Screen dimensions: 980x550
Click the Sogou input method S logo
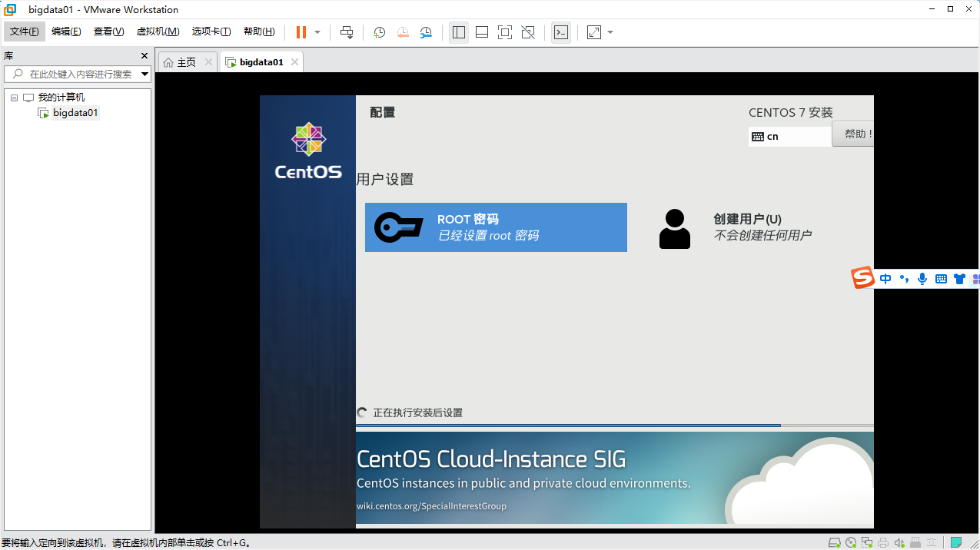[x=863, y=278]
